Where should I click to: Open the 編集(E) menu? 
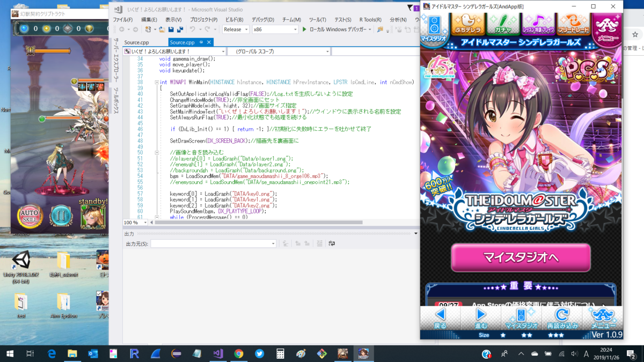pos(149,20)
